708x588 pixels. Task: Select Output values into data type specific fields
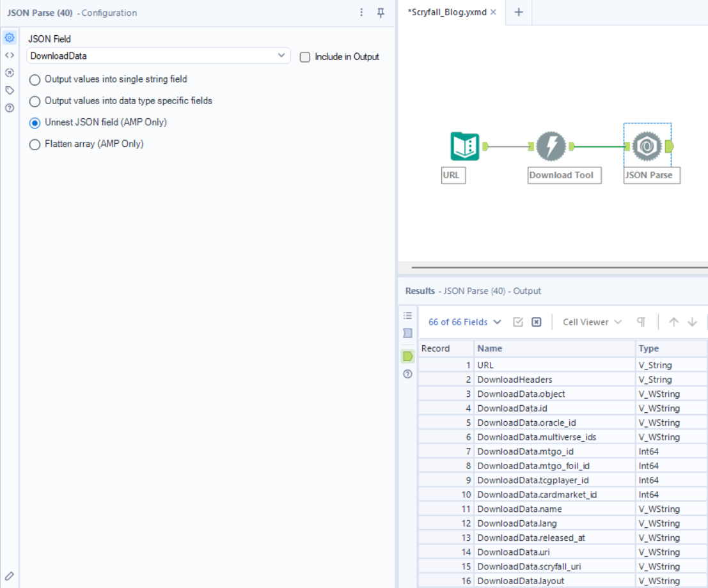coord(35,101)
